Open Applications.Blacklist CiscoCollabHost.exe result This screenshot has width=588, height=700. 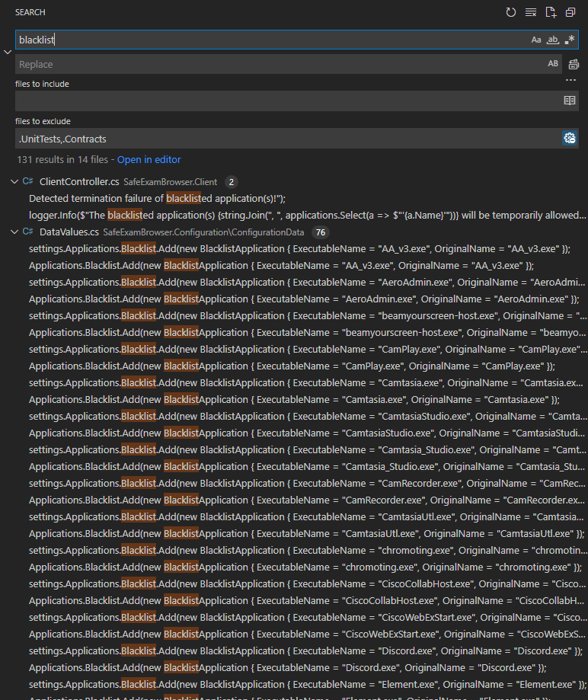[x=308, y=600]
